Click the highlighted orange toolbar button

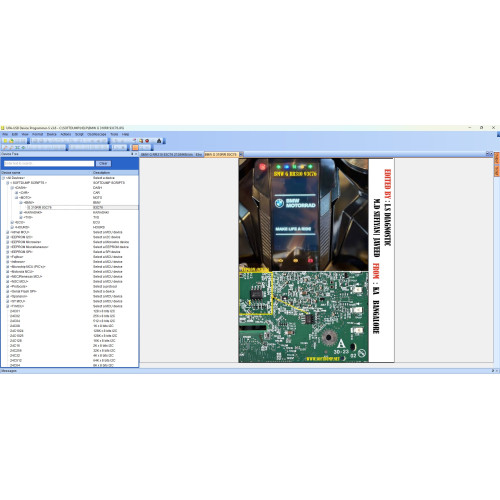tap(135, 147)
